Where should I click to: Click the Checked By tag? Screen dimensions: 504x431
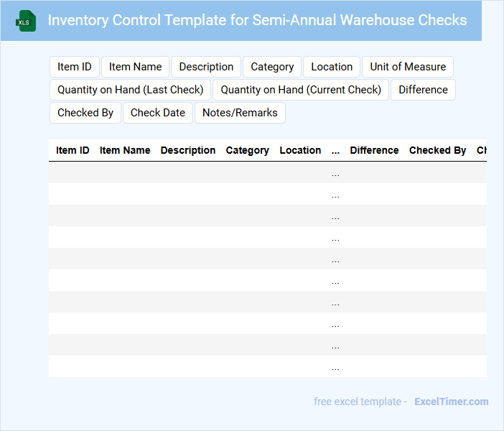[x=85, y=113]
